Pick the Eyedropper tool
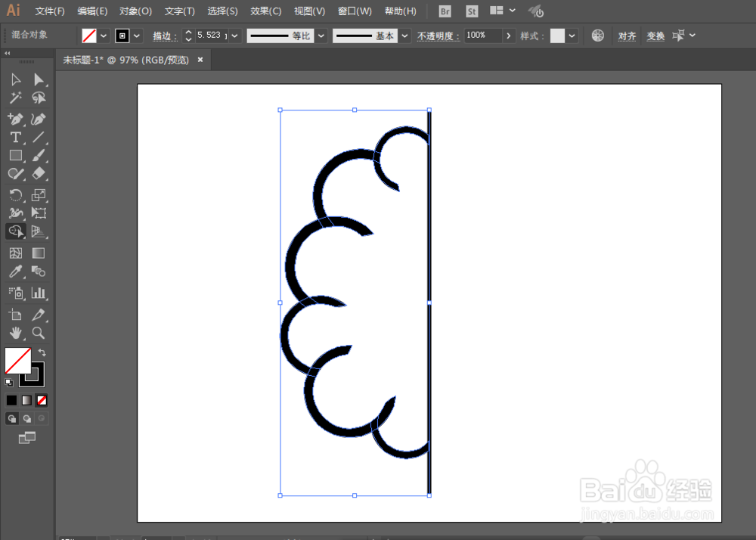 point(15,272)
